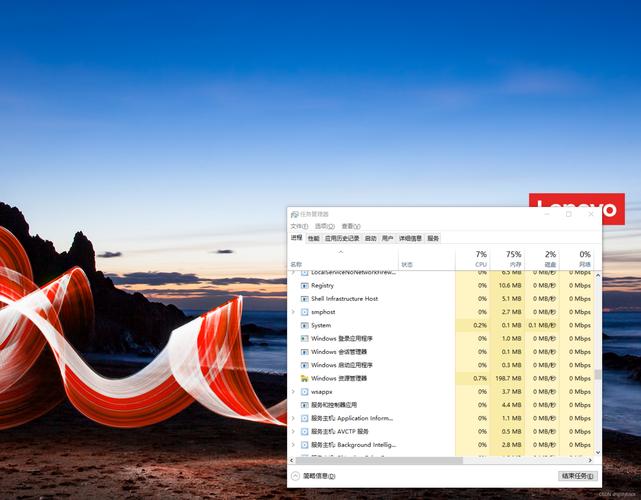Click the Registry process icon
The image size is (641, 500).
coord(305,286)
